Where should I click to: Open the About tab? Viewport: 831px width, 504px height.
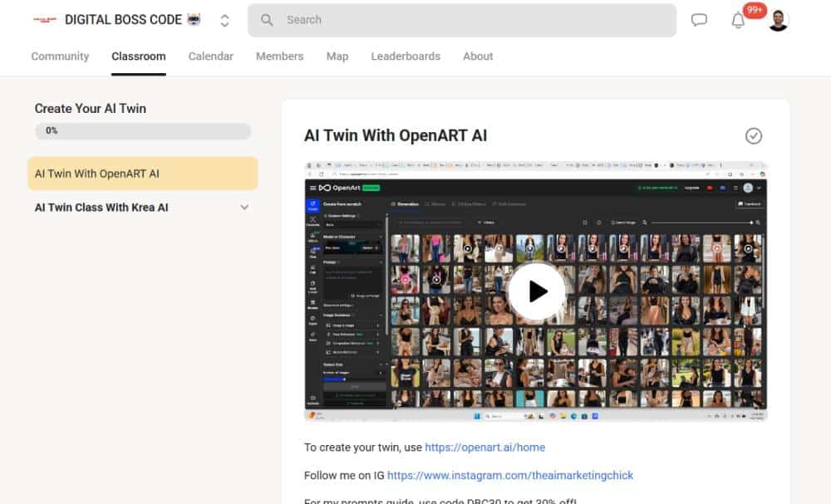point(478,56)
